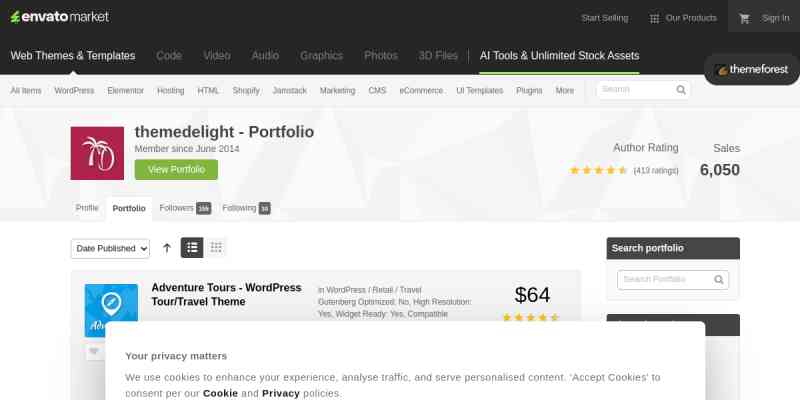Click the author rating stars
Screen dimensions: 800x400
pyautogui.click(x=598, y=170)
